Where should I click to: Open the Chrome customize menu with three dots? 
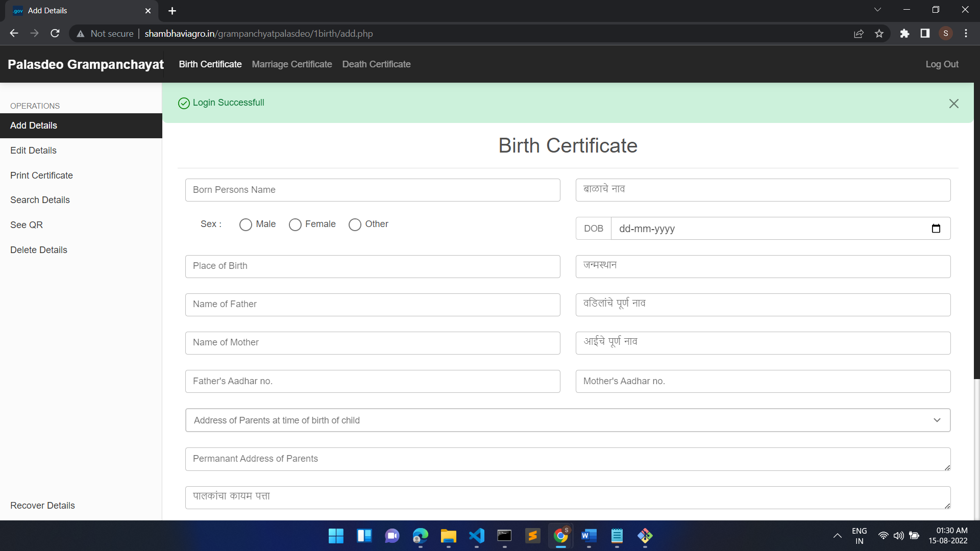[x=966, y=33]
